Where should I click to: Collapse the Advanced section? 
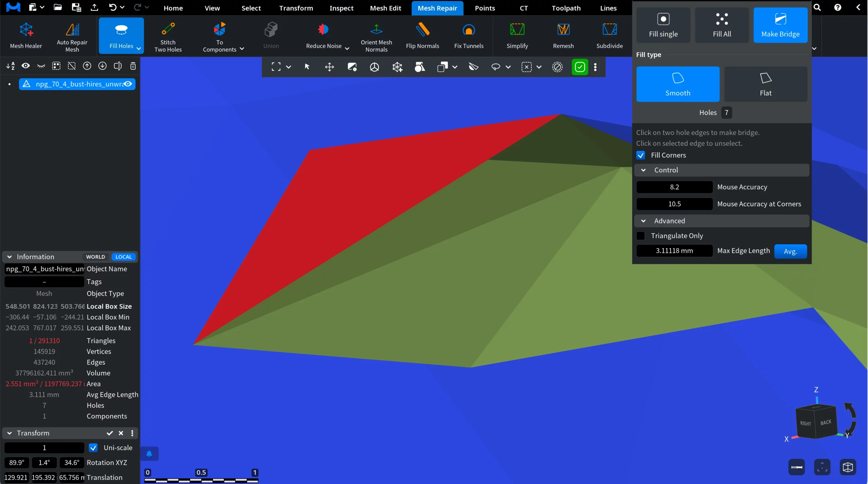643,221
